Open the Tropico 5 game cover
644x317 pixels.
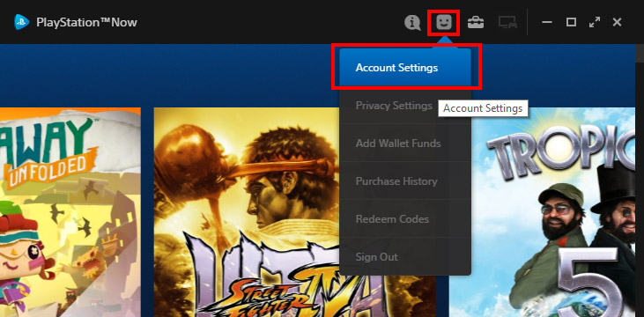(542, 212)
